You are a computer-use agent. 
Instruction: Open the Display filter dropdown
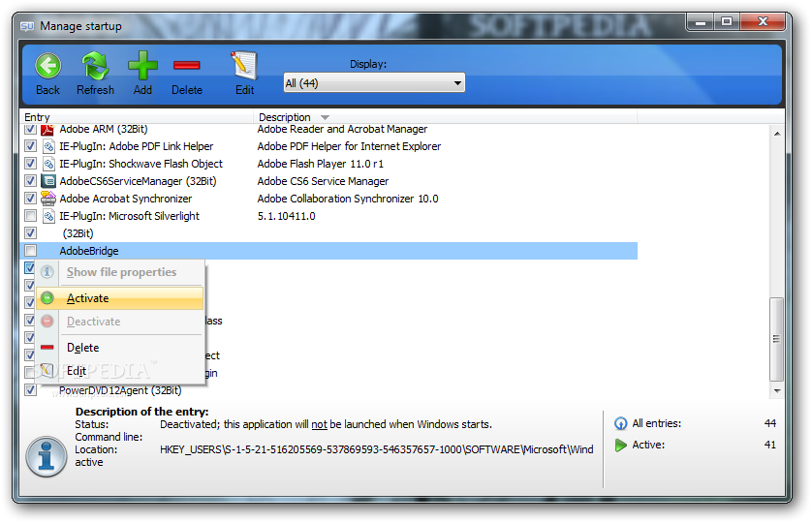coord(374,83)
